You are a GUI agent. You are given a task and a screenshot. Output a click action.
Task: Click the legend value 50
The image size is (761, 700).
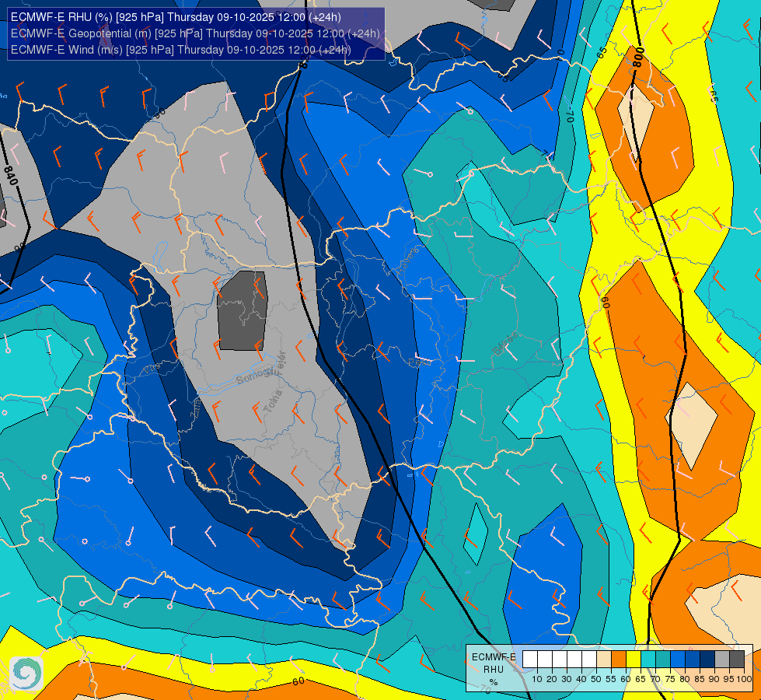pos(596,679)
